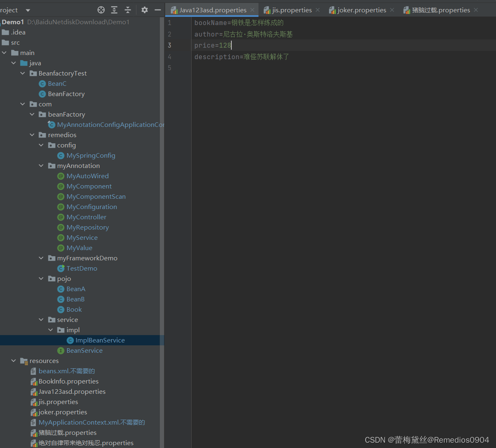Click the Book class icon
The image size is (496, 448).
pyautogui.click(x=61, y=310)
